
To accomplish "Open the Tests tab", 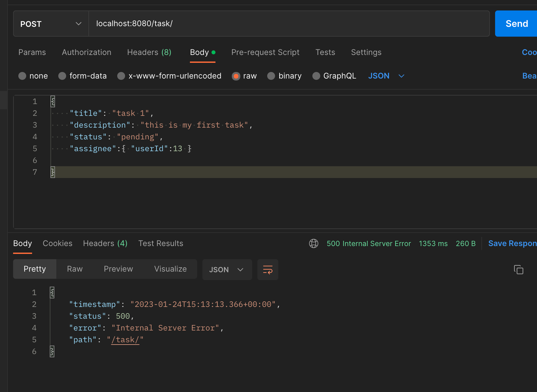I will [325, 52].
